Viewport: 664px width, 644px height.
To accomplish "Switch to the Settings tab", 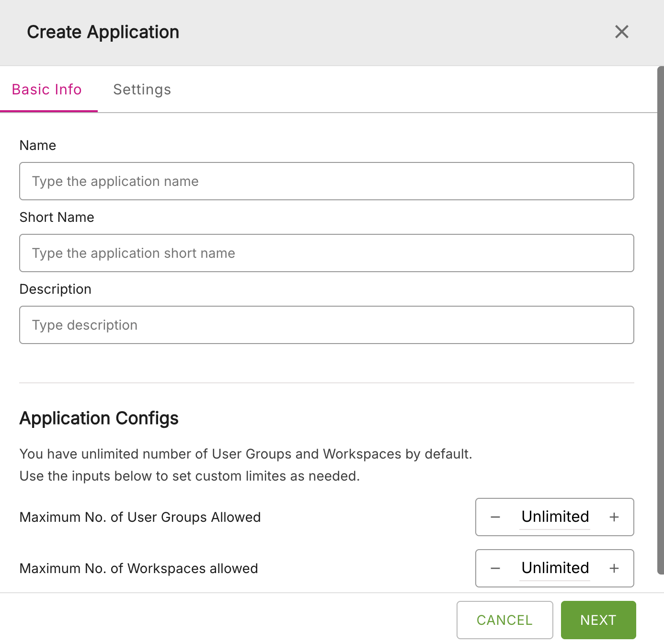I will tap(142, 90).
